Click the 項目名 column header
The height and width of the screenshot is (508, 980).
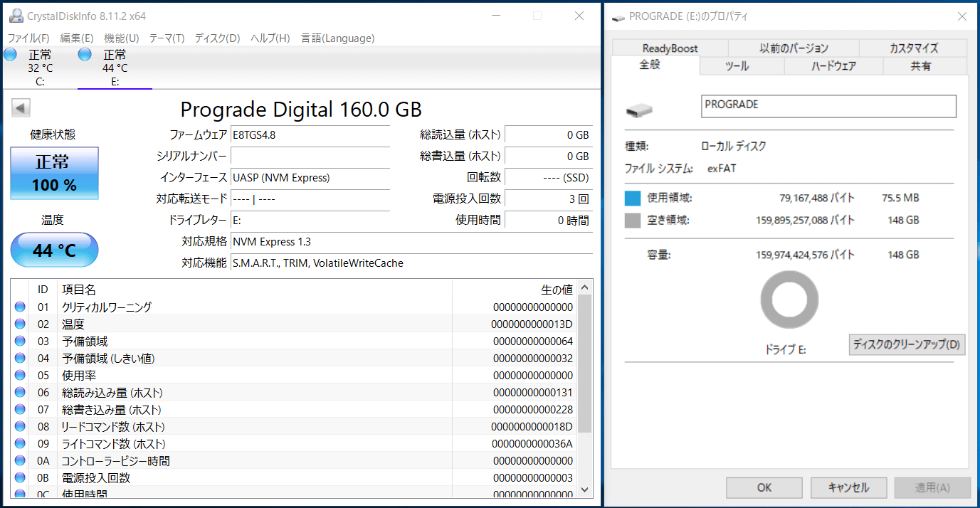254,290
